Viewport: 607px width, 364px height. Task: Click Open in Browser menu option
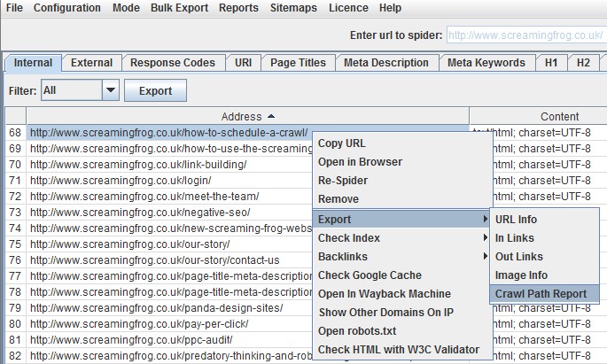[360, 162]
